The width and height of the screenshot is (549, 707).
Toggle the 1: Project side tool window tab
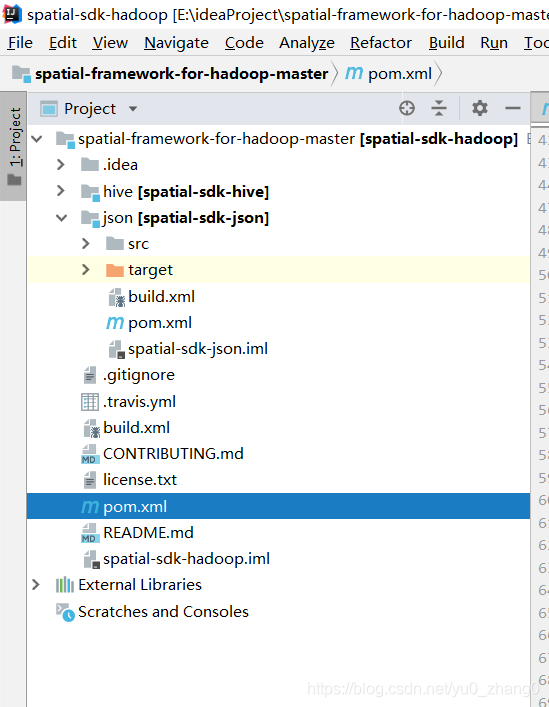[14, 147]
